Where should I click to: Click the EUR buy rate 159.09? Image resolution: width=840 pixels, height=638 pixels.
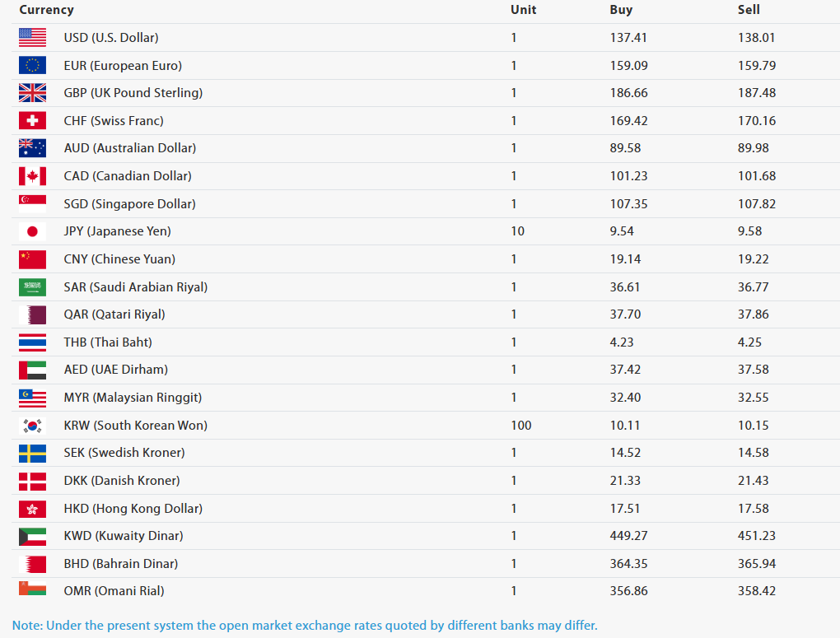(628, 65)
